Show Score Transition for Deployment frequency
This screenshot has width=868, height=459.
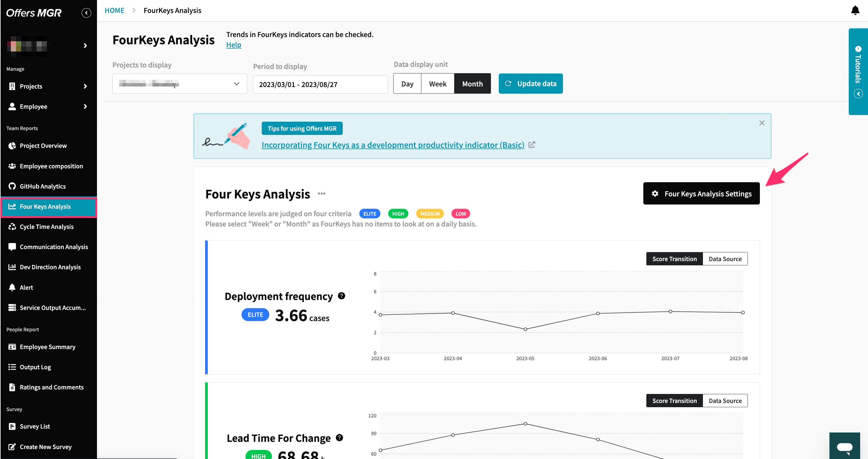coord(674,259)
